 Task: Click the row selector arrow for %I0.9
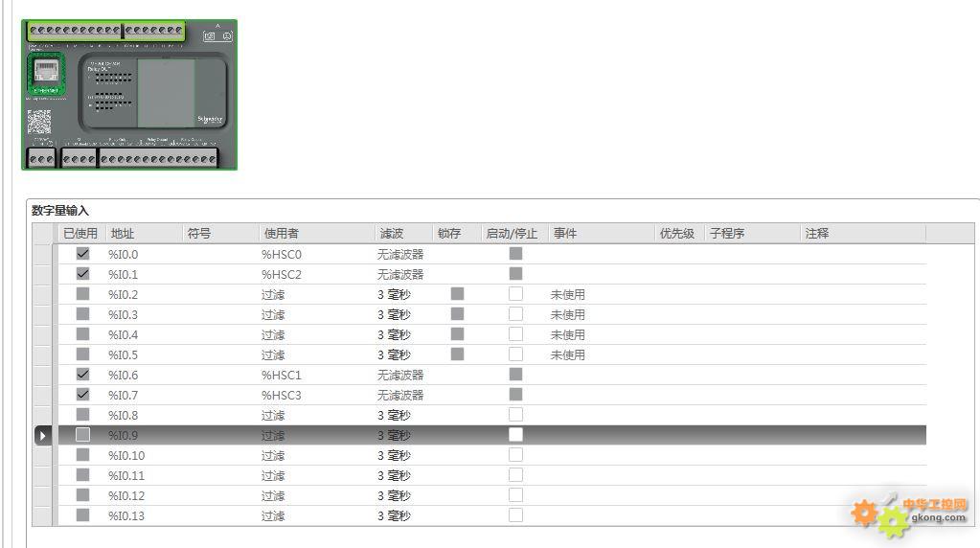point(42,435)
